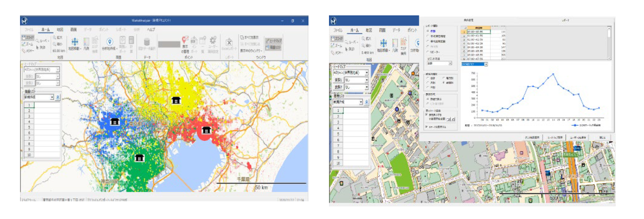Open 表示中のウィンドウ dropdown in left window
This screenshot has height=219, width=644.
253,50
